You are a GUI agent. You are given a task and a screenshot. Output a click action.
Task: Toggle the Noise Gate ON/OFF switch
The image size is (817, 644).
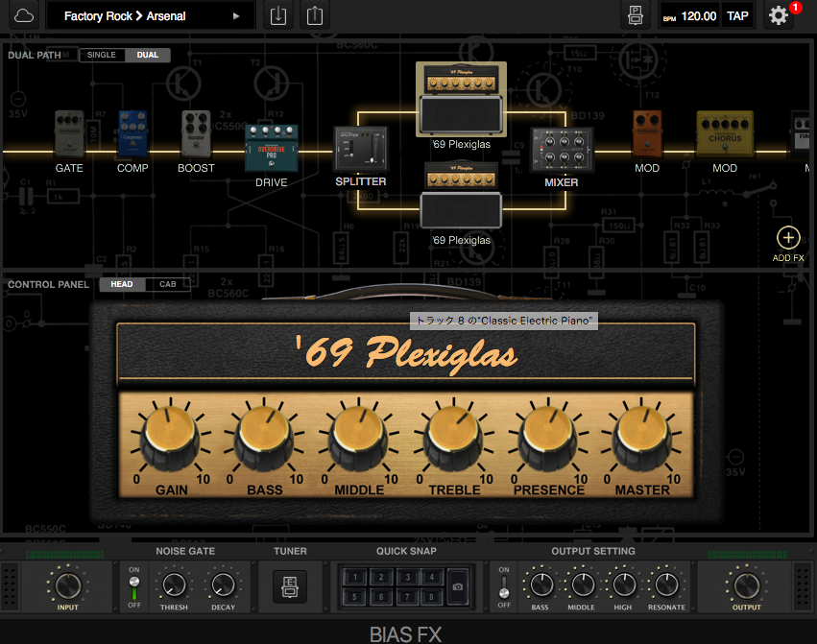point(133,587)
